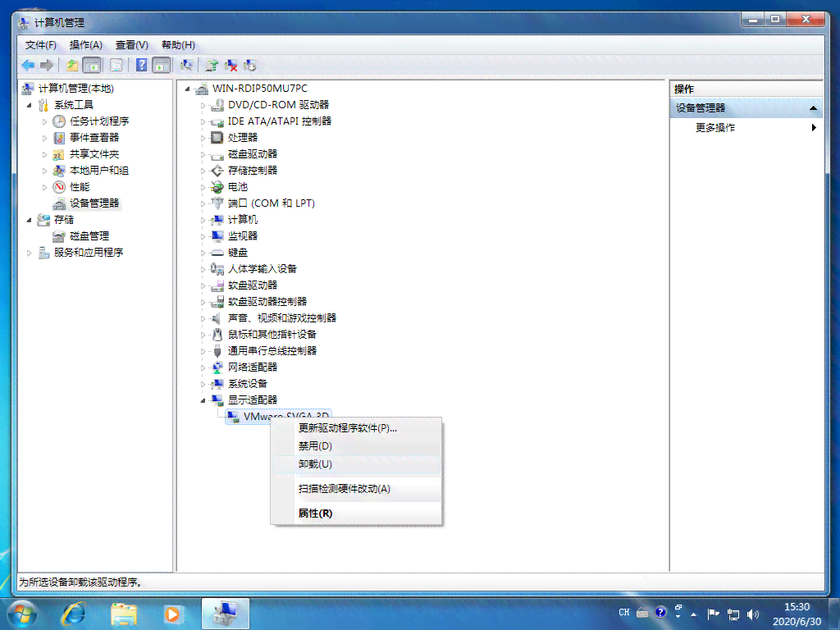Open Windows Explorer folder on taskbar
This screenshot has height=630, width=840.
pos(123,614)
